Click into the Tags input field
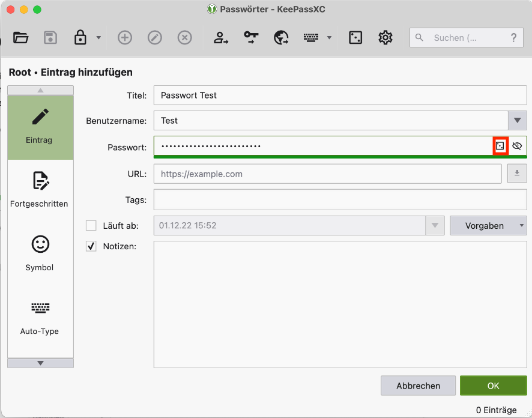 coord(340,200)
